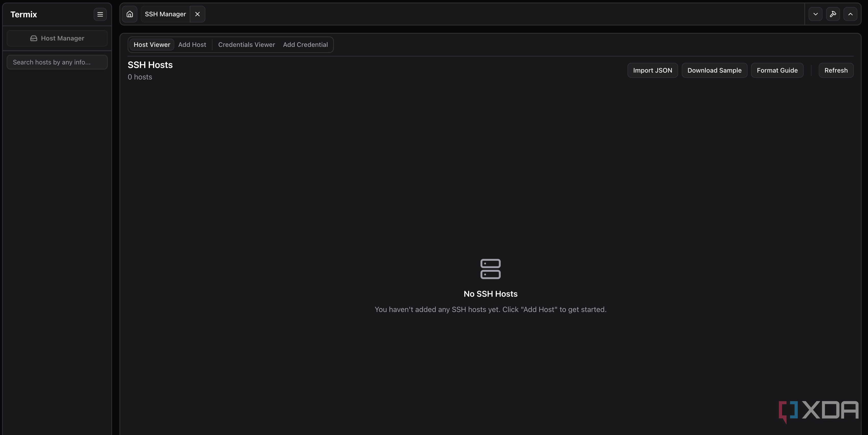868x435 pixels.
Task: Click the home icon tab
Action: (130, 14)
